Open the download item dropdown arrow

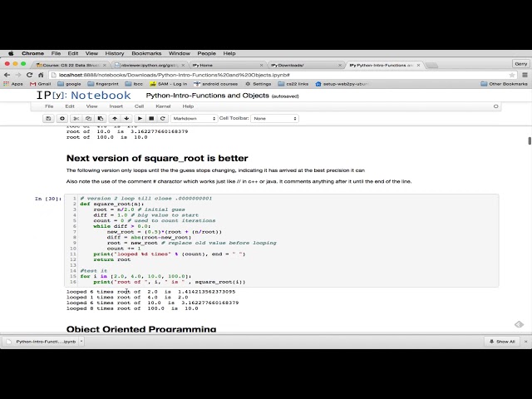81,342
